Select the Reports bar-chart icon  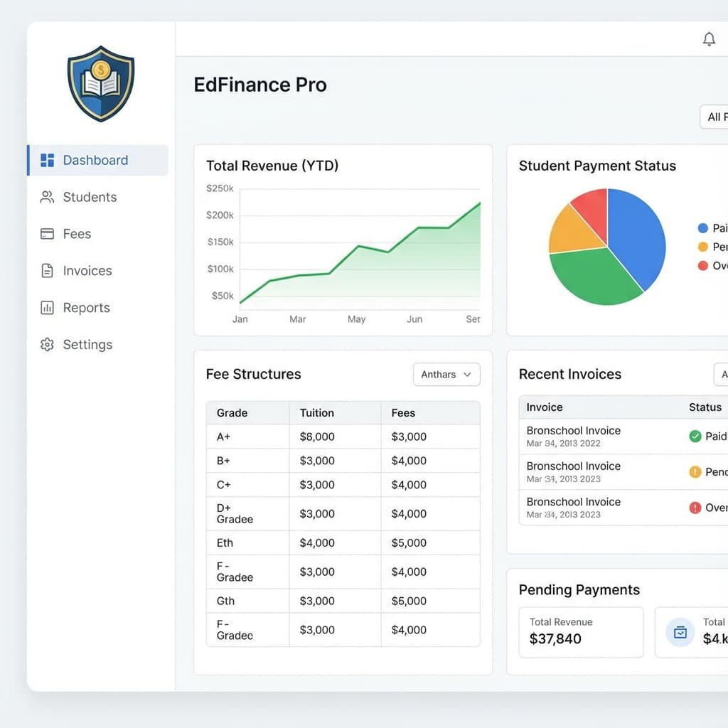click(47, 308)
